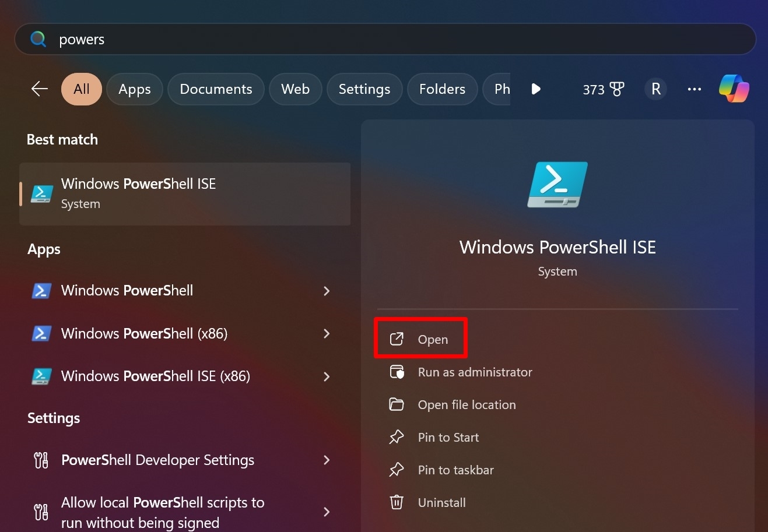The height and width of the screenshot is (532, 768).
Task: Click the PowerShell ISE (x86) icon
Action: (x=41, y=376)
